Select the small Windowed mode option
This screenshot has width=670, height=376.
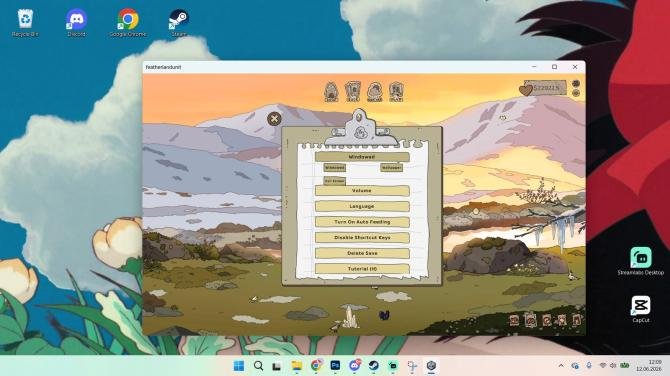335,168
